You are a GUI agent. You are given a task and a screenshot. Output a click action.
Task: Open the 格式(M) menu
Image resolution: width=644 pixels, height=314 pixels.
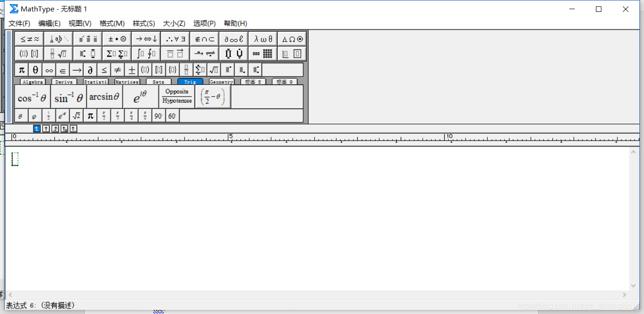(112, 23)
